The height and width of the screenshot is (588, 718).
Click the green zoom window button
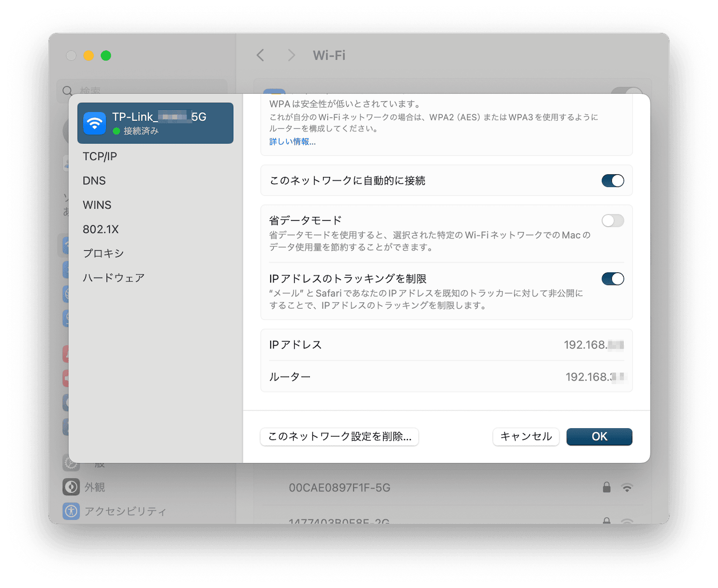106,55
